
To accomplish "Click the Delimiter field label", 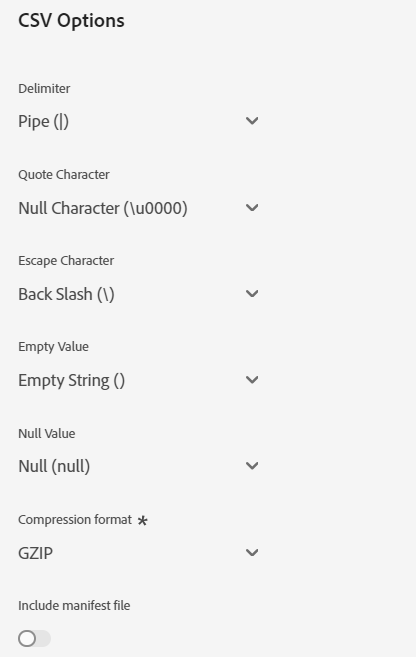I will pos(44,88).
